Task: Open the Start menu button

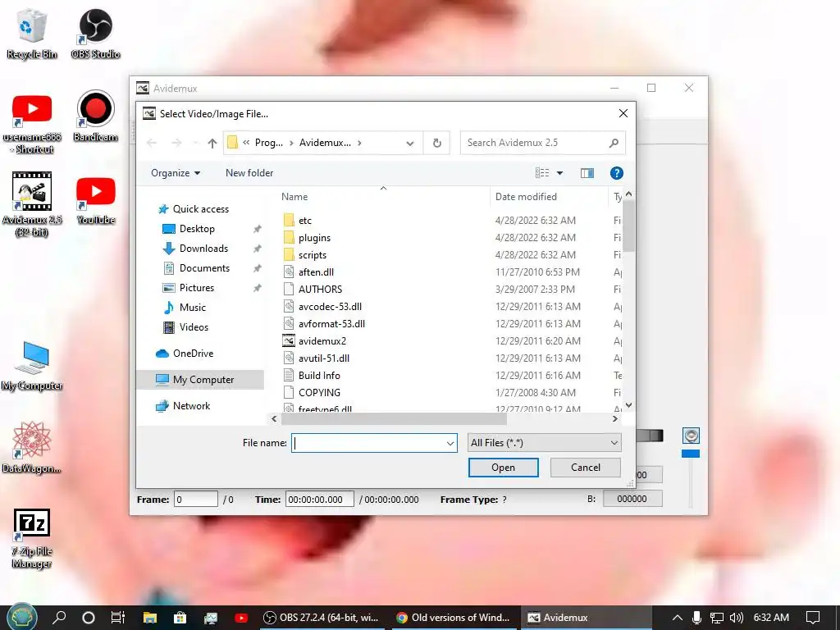Action: [21, 617]
